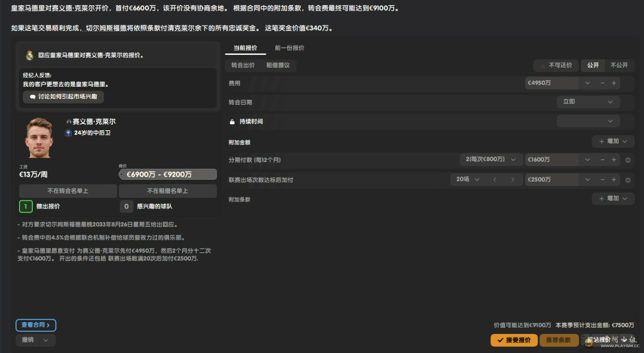Select the 公开 public option

(593, 65)
